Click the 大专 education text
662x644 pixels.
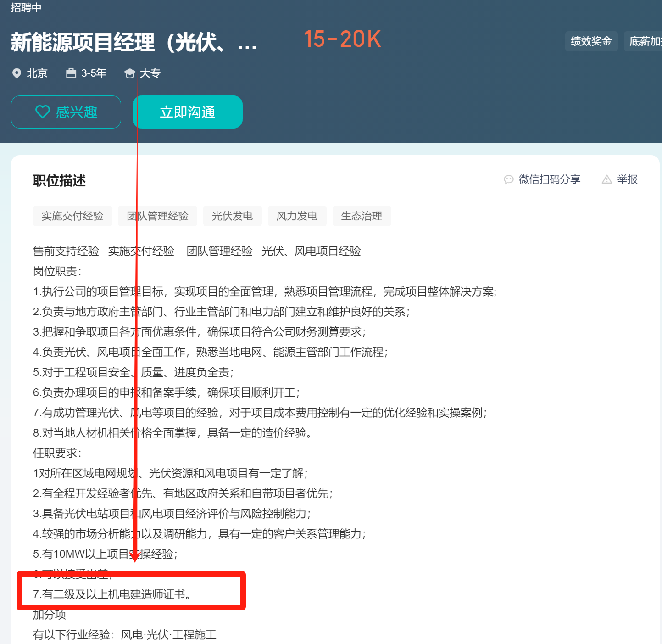tap(150, 73)
